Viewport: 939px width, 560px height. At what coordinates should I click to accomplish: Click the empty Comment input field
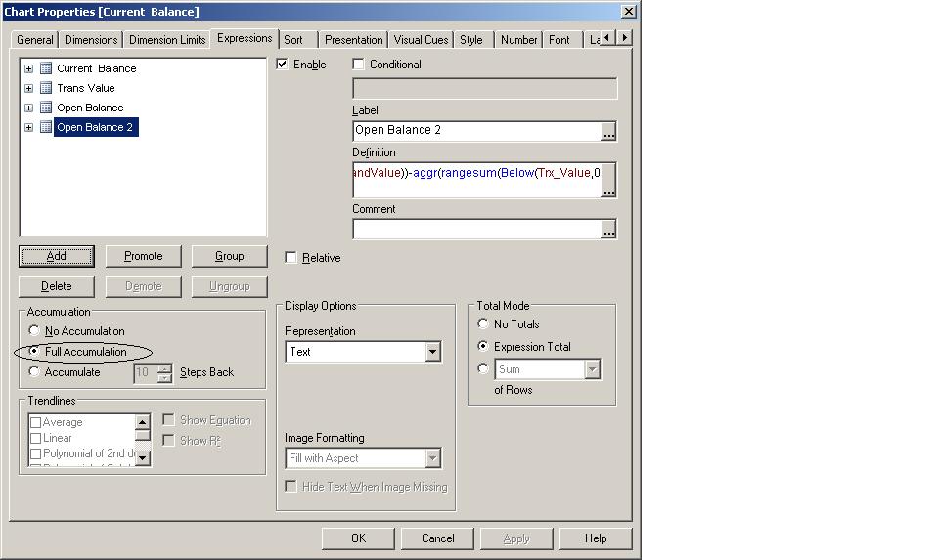[476, 229]
